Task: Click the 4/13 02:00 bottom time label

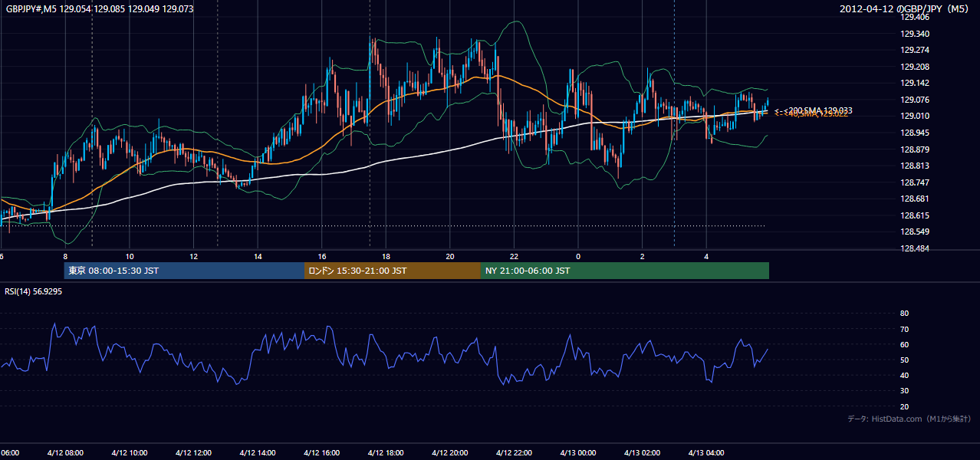Action: [x=642, y=453]
